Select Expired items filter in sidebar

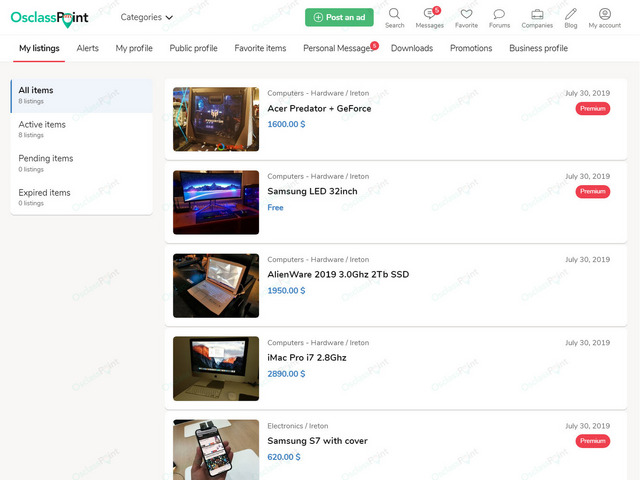[82, 197]
